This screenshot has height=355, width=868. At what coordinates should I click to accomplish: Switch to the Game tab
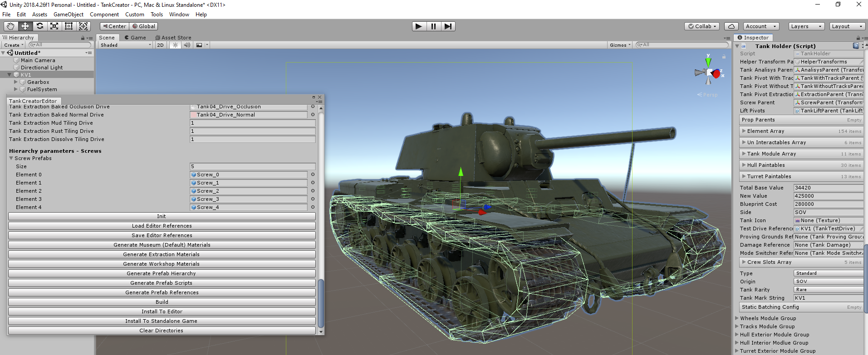click(136, 38)
